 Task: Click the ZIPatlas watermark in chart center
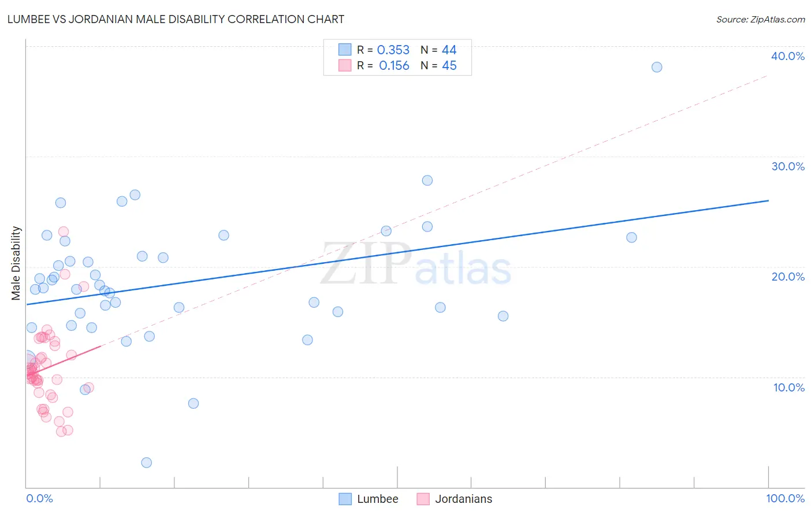tap(416, 266)
